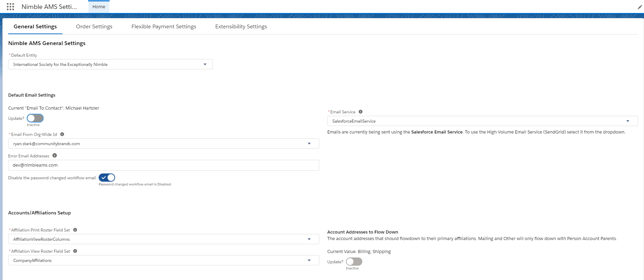Switch to Order Settings tab
This screenshot has height=280, width=644.
(94, 27)
